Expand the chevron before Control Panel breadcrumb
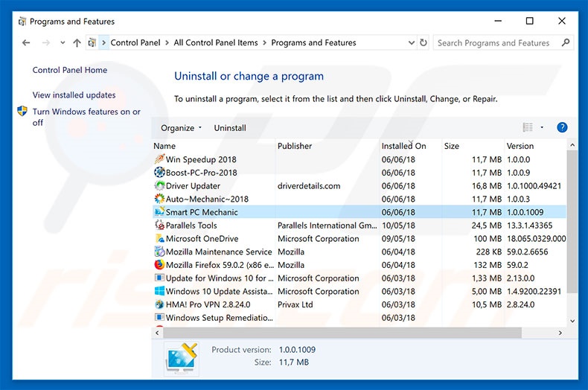The image size is (588, 390). 104,42
